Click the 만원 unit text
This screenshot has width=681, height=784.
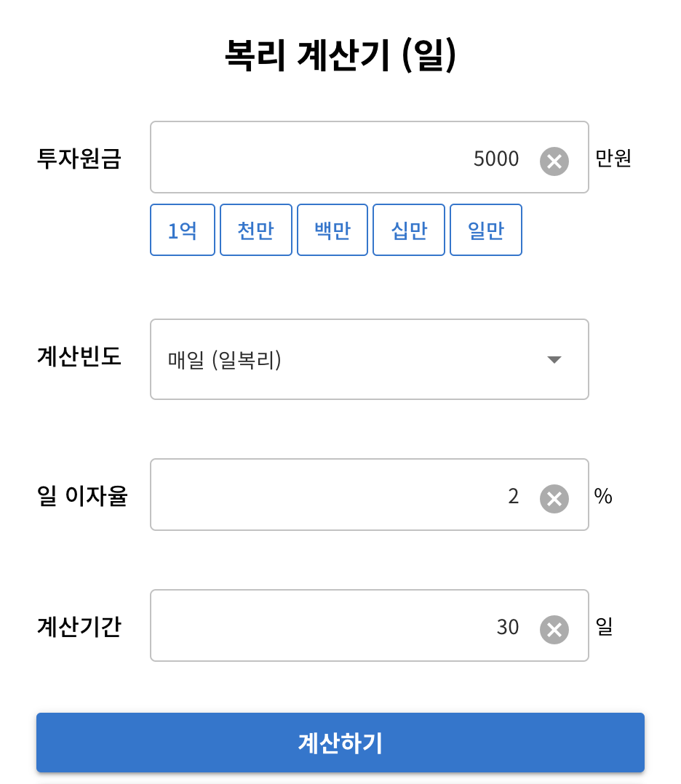(x=613, y=158)
